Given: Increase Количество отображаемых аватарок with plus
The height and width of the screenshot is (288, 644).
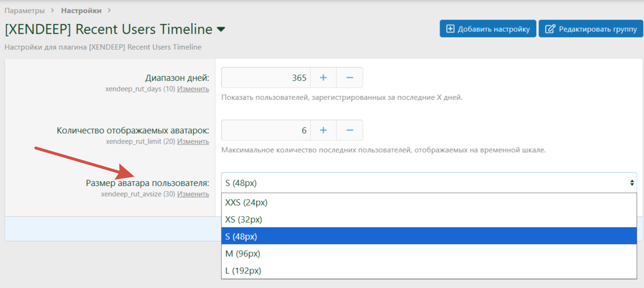Looking at the screenshot, I should point(323,130).
